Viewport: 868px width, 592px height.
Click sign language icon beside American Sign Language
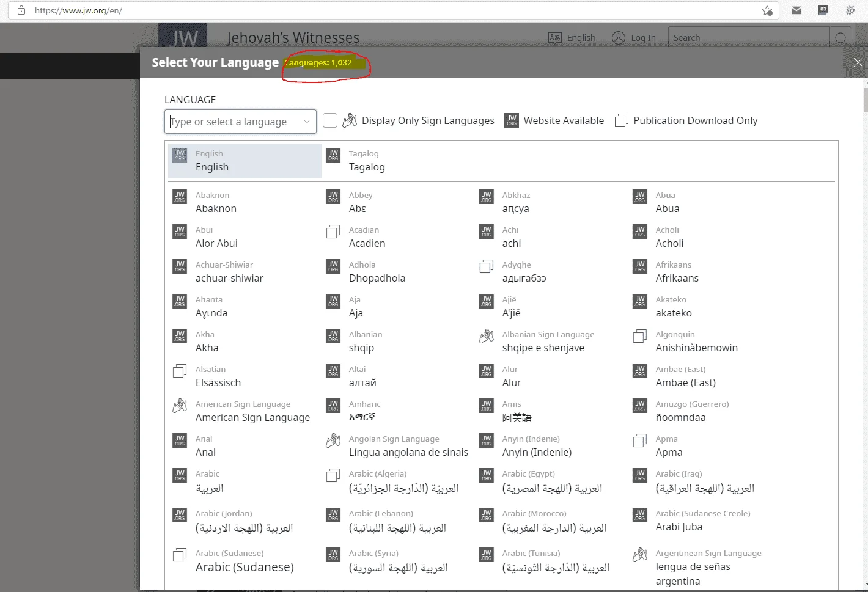[180, 406]
